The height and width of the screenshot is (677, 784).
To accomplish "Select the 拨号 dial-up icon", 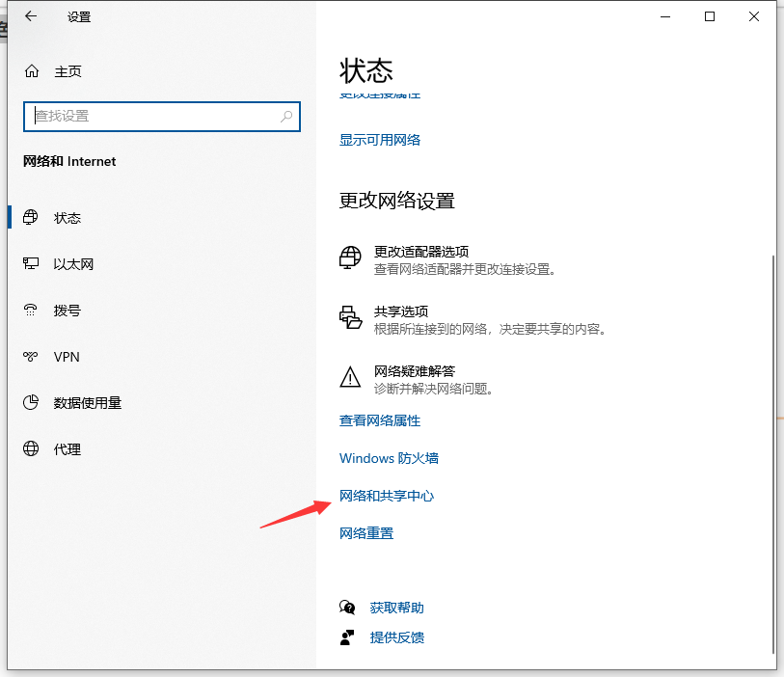I will coord(32,311).
